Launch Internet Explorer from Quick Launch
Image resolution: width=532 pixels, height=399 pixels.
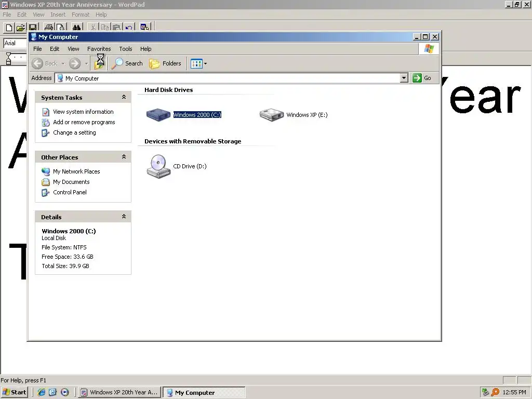[x=42, y=392]
